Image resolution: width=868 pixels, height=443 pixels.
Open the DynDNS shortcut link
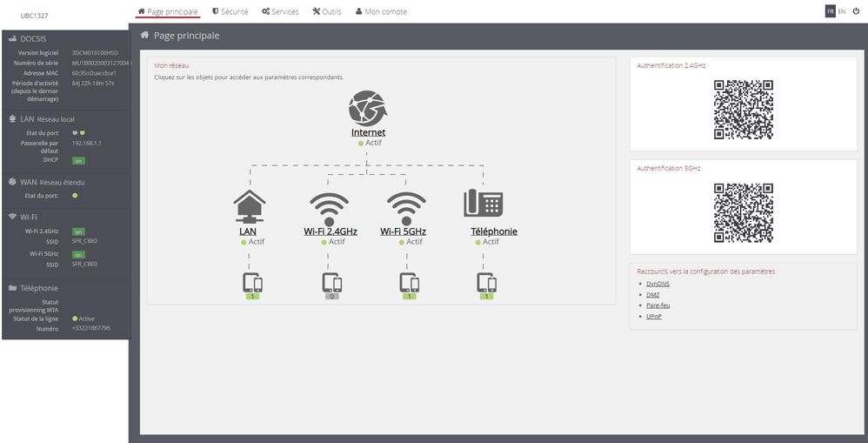(657, 284)
